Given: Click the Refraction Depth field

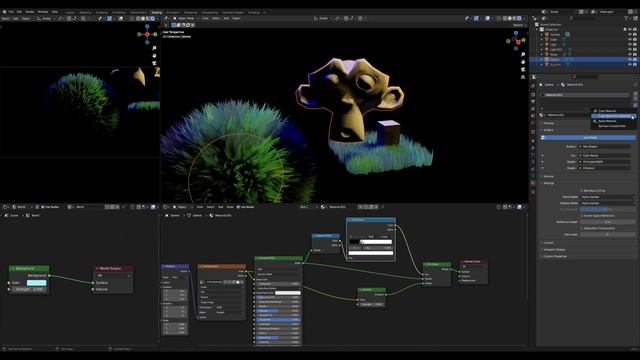Looking at the screenshot, I should pos(607,222).
